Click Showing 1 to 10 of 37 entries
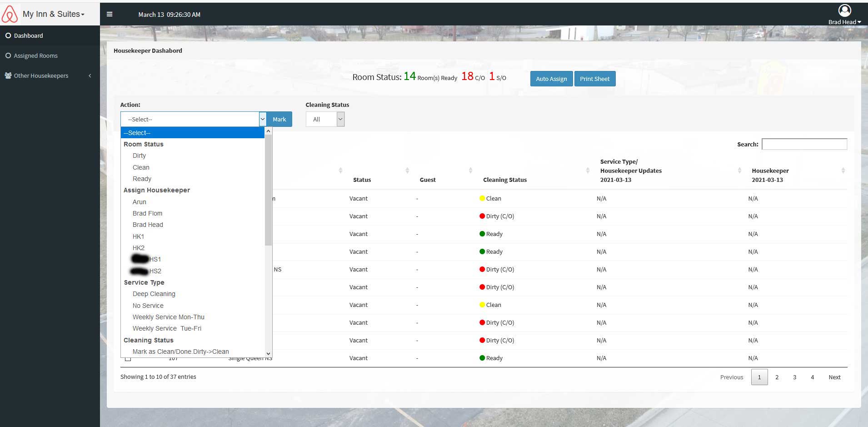The width and height of the screenshot is (868, 427). [x=158, y=377]
